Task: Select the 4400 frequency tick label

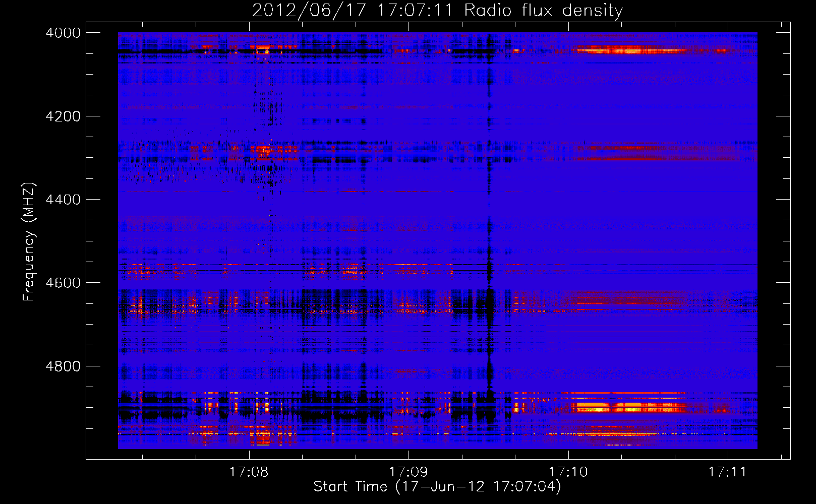Action: tap(63, 200)
